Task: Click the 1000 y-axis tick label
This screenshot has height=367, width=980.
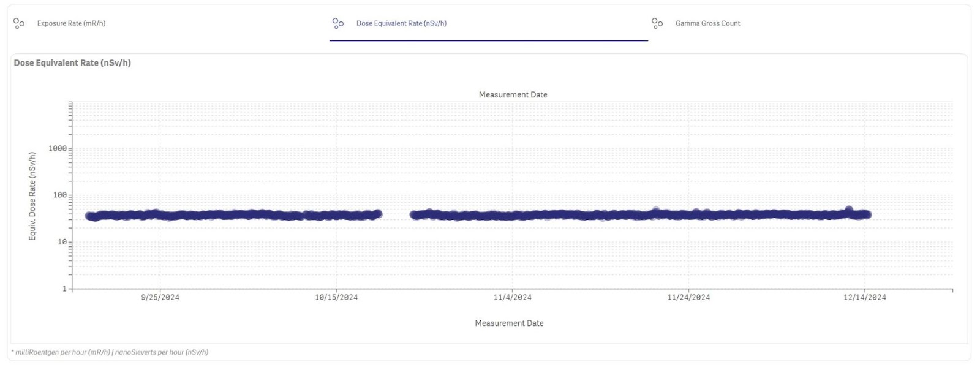Action: click(x=58, y=148)
